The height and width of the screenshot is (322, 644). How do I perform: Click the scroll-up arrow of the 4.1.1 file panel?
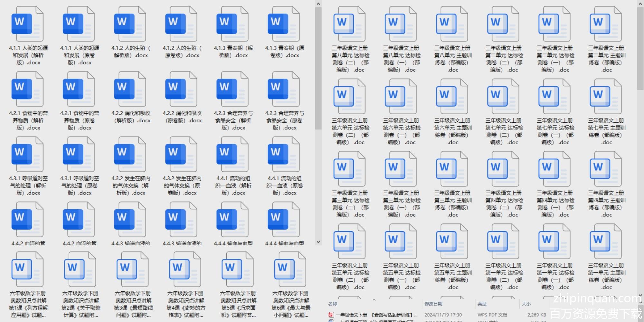pyautogui.click(x=318, y=4)
